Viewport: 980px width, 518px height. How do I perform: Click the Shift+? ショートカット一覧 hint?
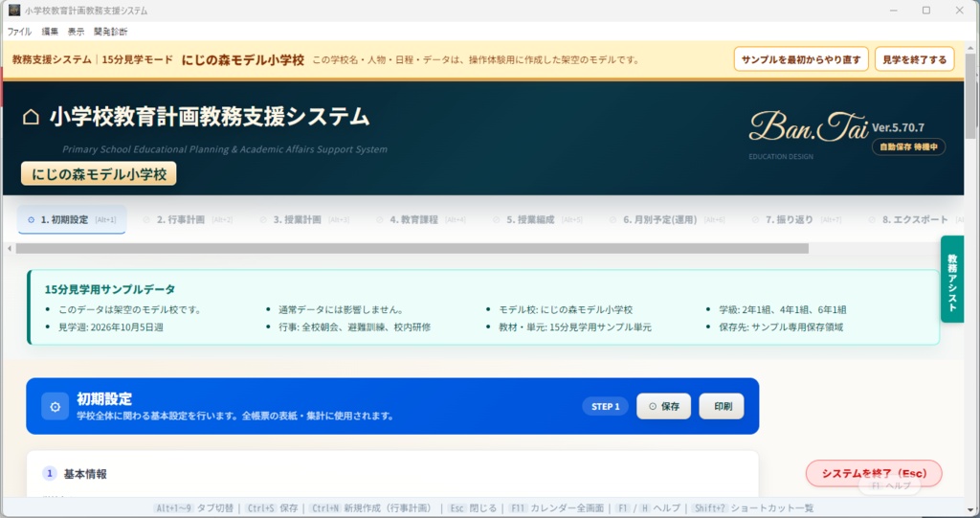753,508
